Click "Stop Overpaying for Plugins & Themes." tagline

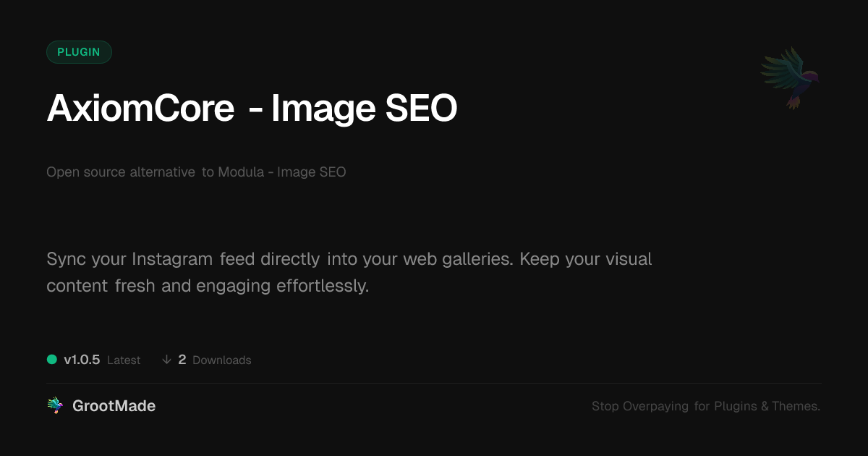click(x=706, y=406)
